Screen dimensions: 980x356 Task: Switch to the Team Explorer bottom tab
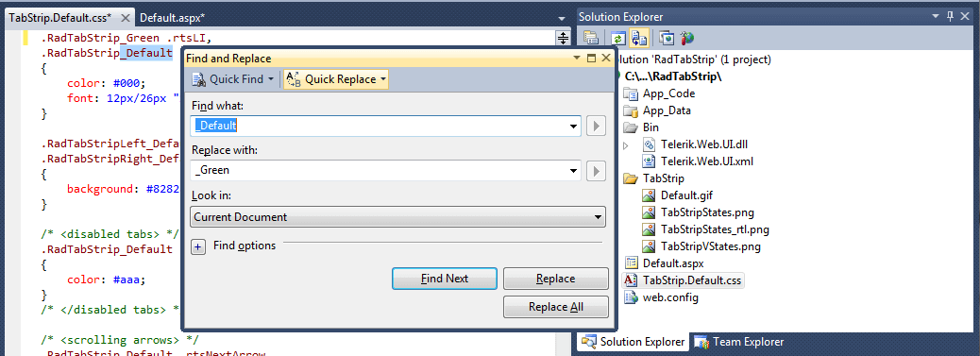(739, 342)
